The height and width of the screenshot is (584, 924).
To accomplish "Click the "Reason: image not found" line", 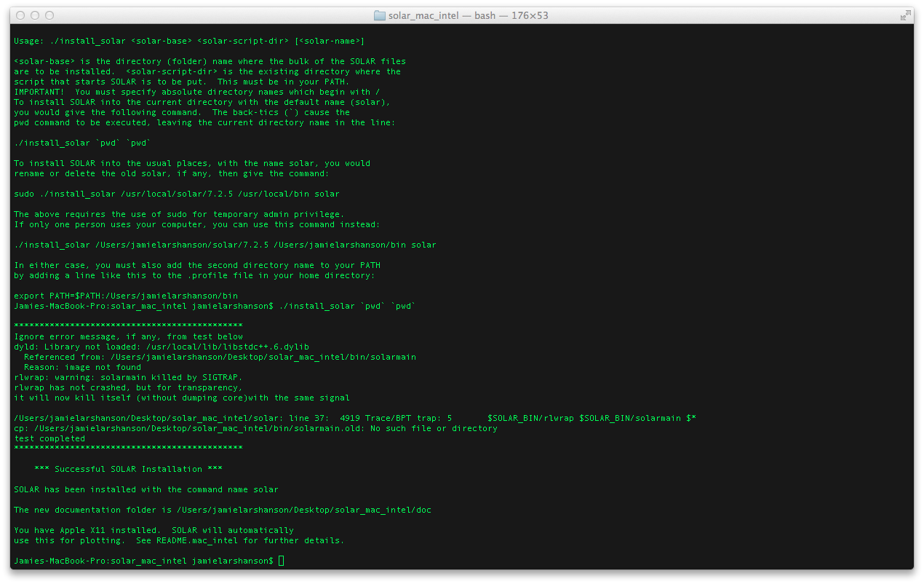I will click(x=82, y=367).
